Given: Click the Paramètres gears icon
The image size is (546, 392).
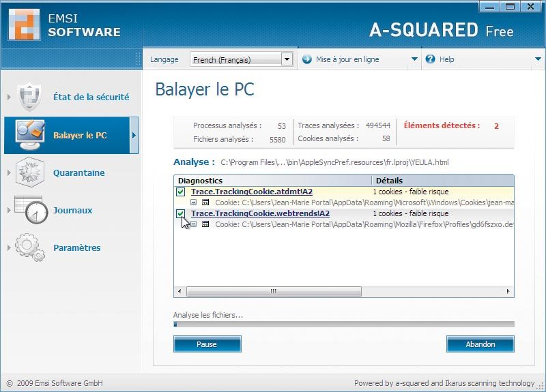Looking at the screenshot, I should (x=30, y=247).
